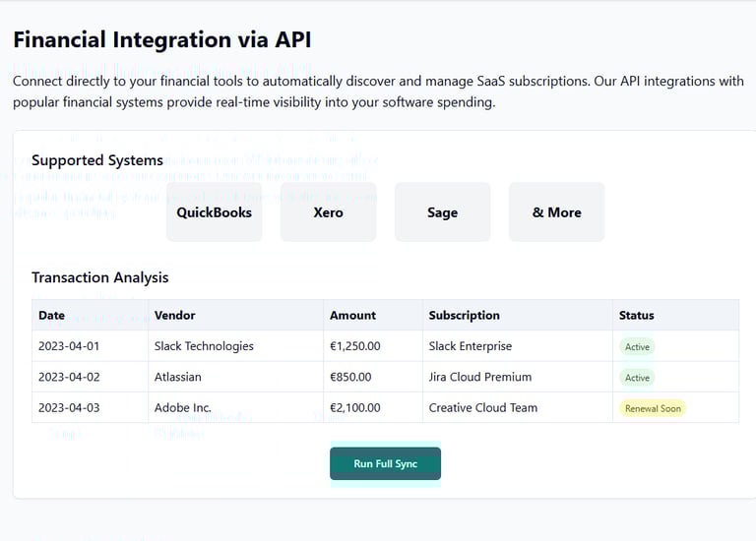Click the Vendor column header
The width and height of the screenshot is (756, 541).
236,315
